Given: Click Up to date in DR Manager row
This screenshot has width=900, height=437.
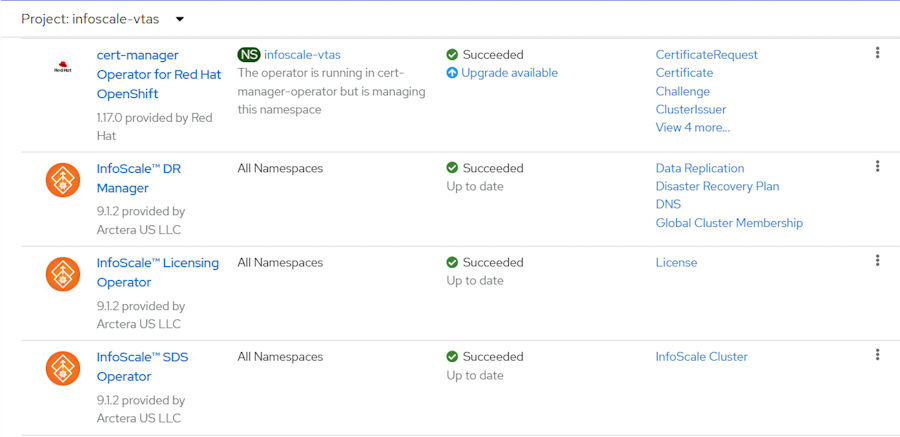Looking at the screenshot, I should [x=475, y=187].
